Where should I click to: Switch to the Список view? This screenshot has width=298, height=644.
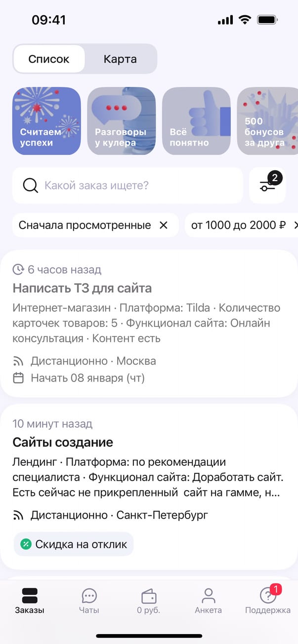(49, 59)
